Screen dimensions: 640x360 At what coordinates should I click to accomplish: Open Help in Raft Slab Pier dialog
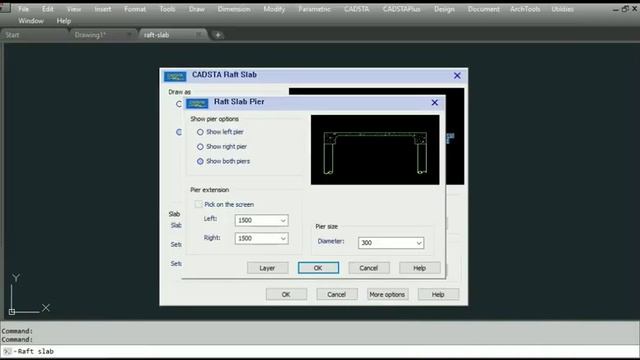[x=420, y=268]
